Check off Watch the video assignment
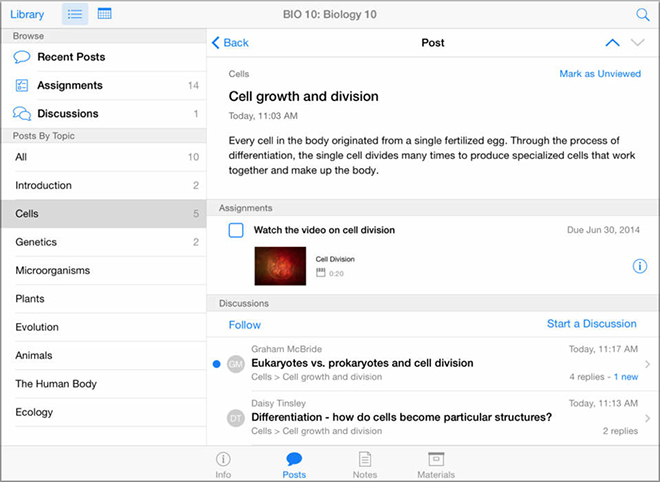 tap(236, 230)
